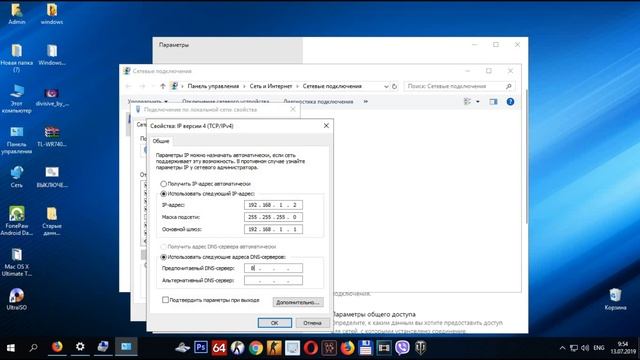Open Google Chrome from the taskbar
The height and width of the screenshot is (360, 640).
click(x=256, y=348)
